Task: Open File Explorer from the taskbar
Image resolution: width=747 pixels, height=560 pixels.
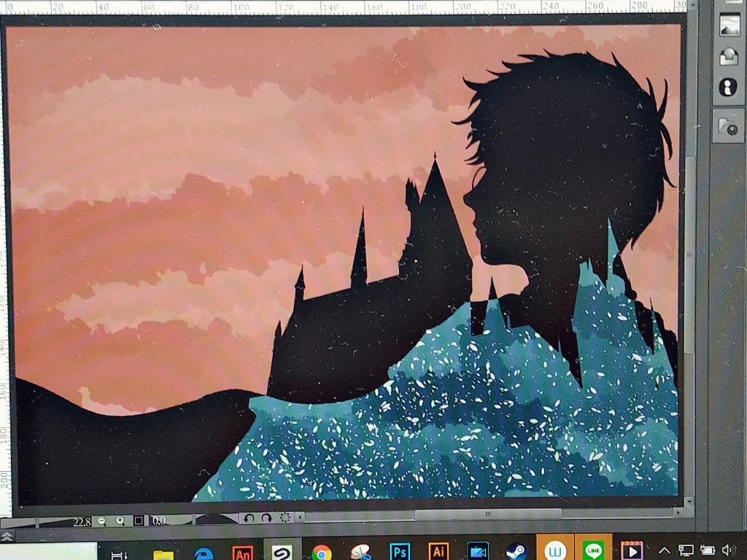Action: (x=163, y=554)
